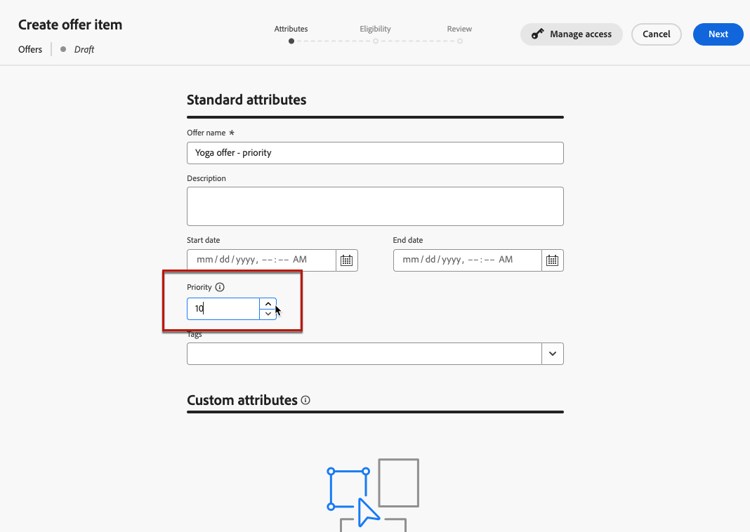Click inside the Tags combo box field
Viewport: 750px width, 532px height.
click(x=364, y=354)
